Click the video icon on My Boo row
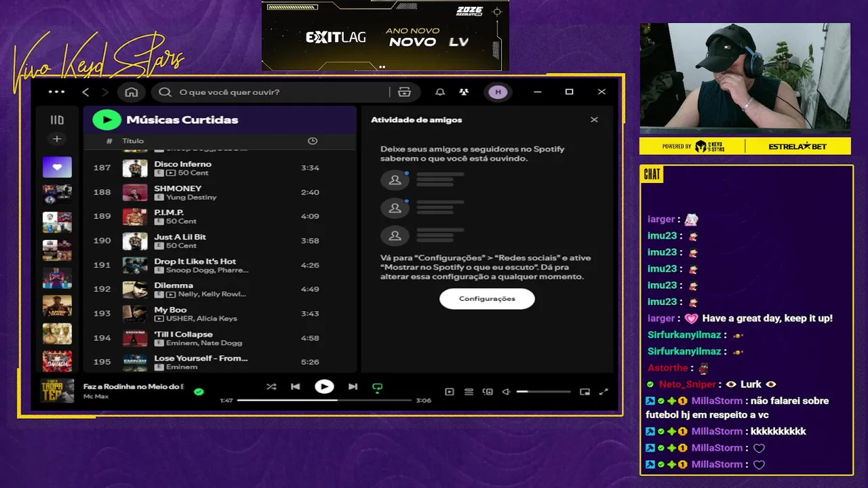Viewport: 868px width, 488px height. (x=159, y=319)
